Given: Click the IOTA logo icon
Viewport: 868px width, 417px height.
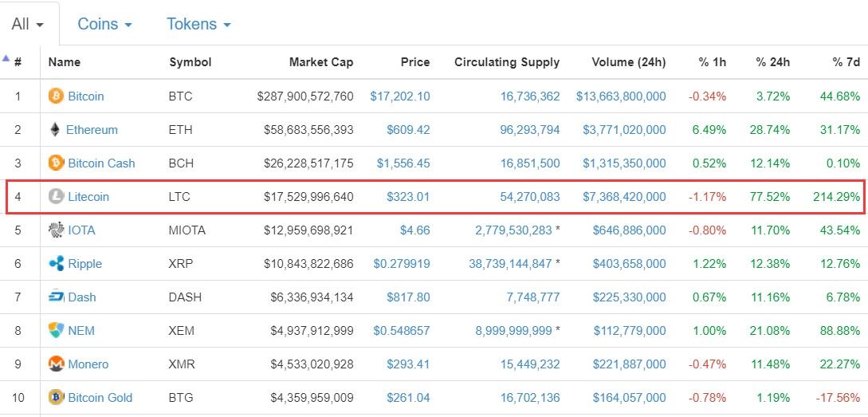Looking at the screenshot, I should (x=56, y=230).
